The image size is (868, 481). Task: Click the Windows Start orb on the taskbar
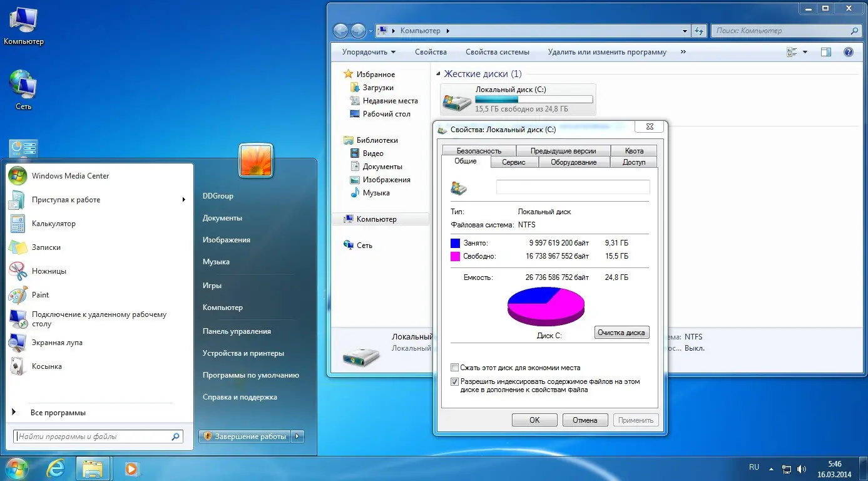(x=16, y=468)
